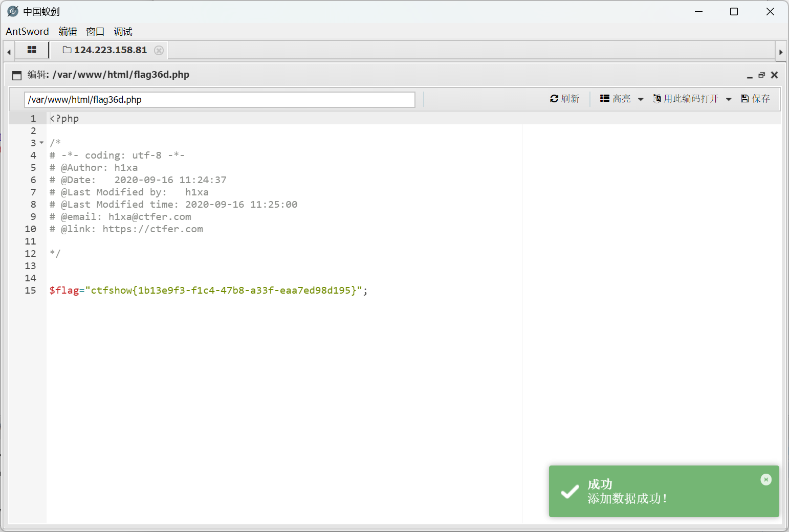Close the flag36d.php editor panel

[774, 75]
